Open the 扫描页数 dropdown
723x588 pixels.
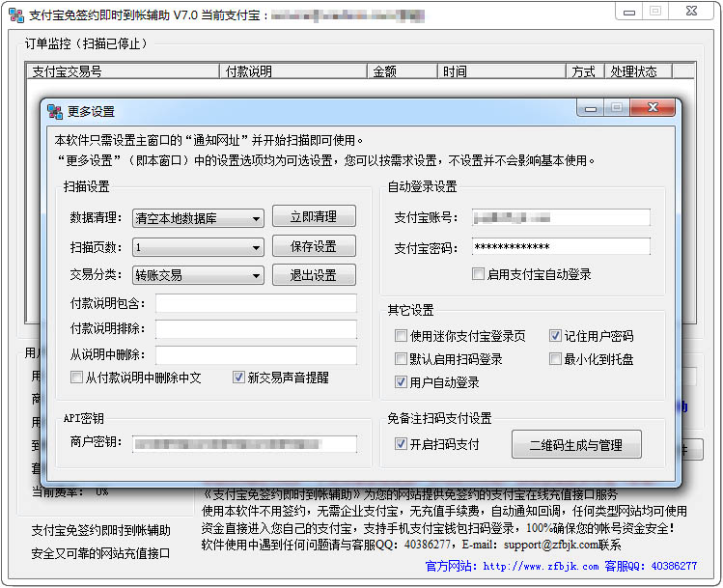coord(198,247)
